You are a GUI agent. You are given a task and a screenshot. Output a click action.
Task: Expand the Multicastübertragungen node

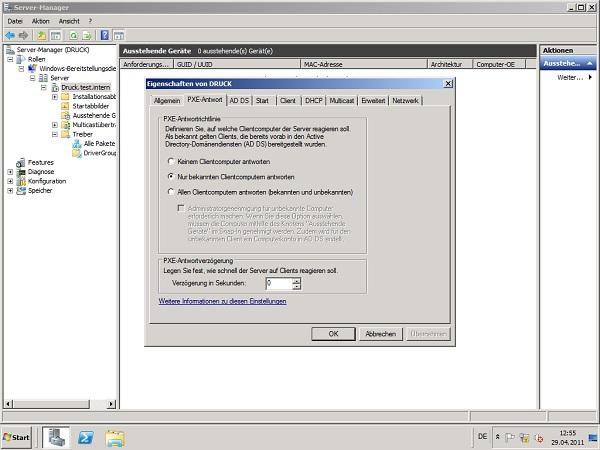[x=55, y=125]
